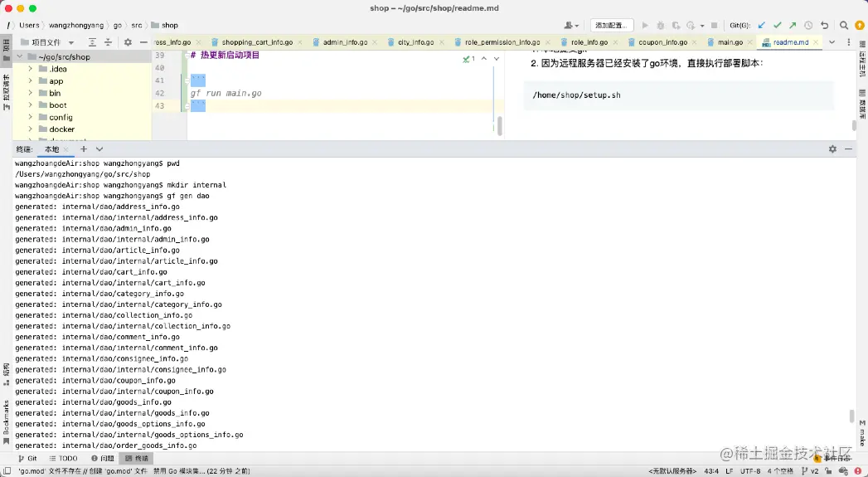Screen dimensions: 868x477
Task: Click the readme inspection checkmark widget
Action: tap(469, 59)
